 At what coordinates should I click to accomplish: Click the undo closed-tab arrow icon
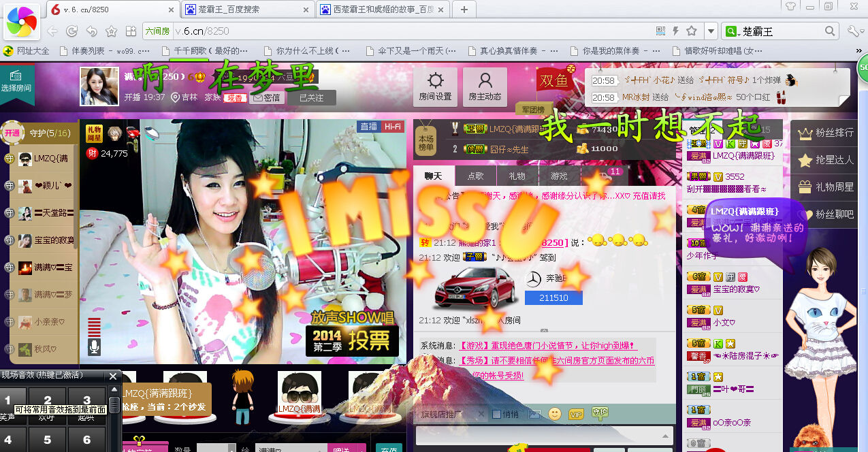(92, 31)
